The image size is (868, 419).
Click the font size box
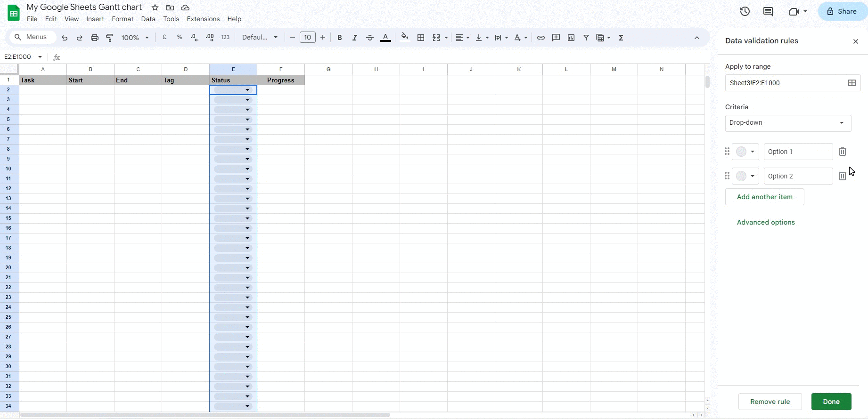click(308, 38)
